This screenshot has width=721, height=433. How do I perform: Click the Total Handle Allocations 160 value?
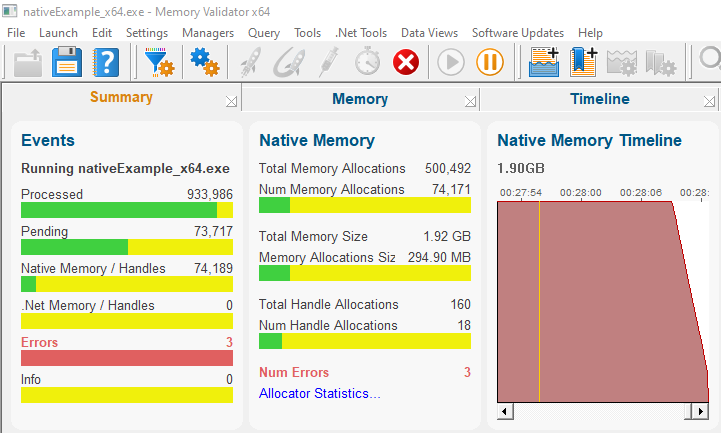460,304
